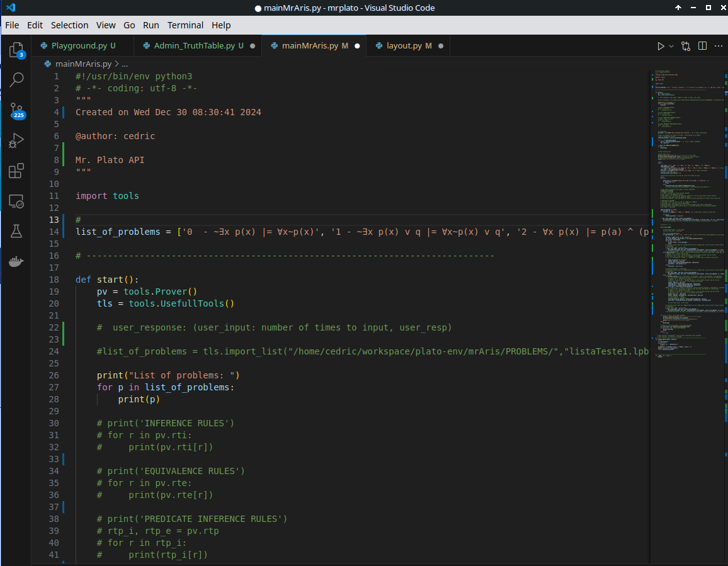Image resolution: width=728 pixels, height=566 pixels.
Task: Click the "# print('EQUIVALENCE RULES')" comment
Action: click(171, 471)
